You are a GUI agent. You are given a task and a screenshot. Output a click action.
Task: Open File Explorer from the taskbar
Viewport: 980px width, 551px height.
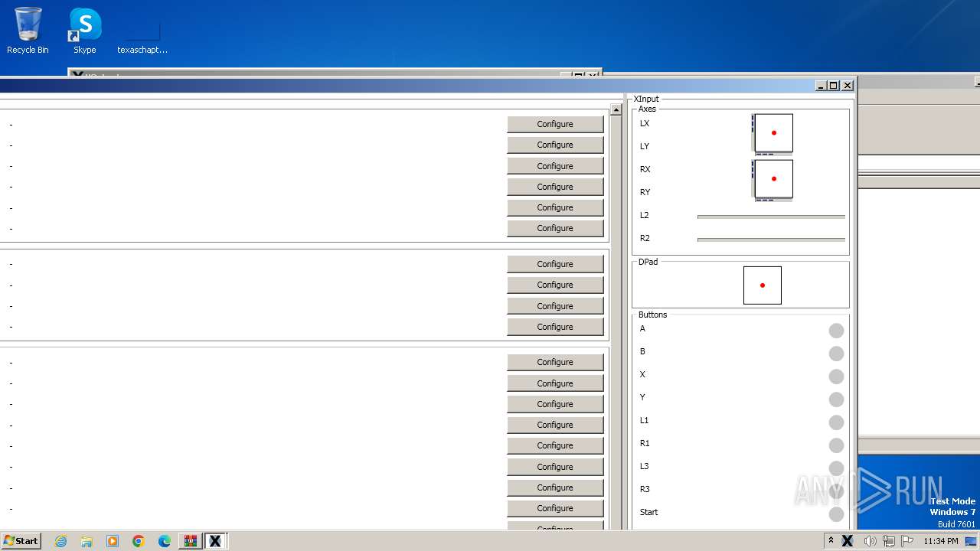[87, 541]
